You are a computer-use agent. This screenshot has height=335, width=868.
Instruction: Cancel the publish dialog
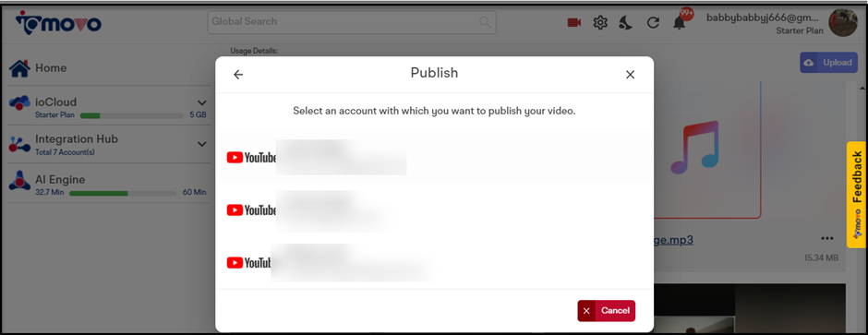pos(606,311)
